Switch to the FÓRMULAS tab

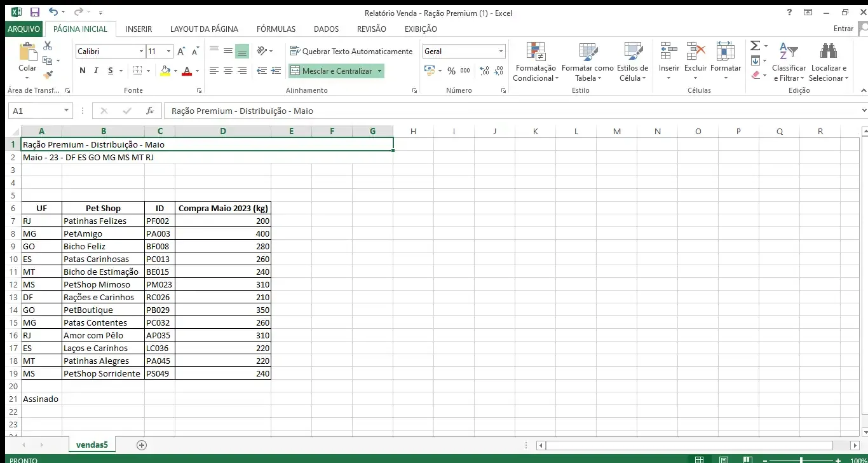coord(276,29)
